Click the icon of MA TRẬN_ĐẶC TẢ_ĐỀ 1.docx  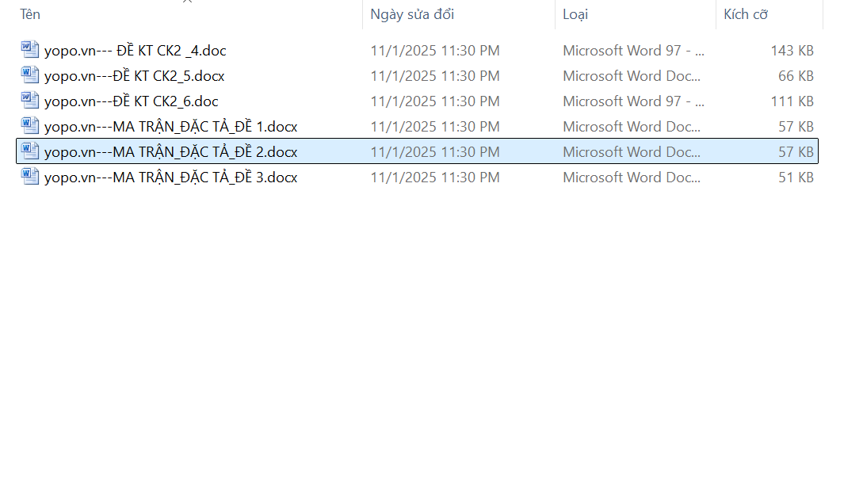(30, 126)
